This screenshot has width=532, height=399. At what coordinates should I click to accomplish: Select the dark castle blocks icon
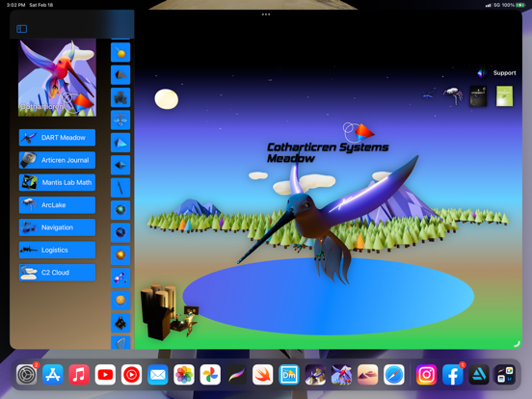120,97
